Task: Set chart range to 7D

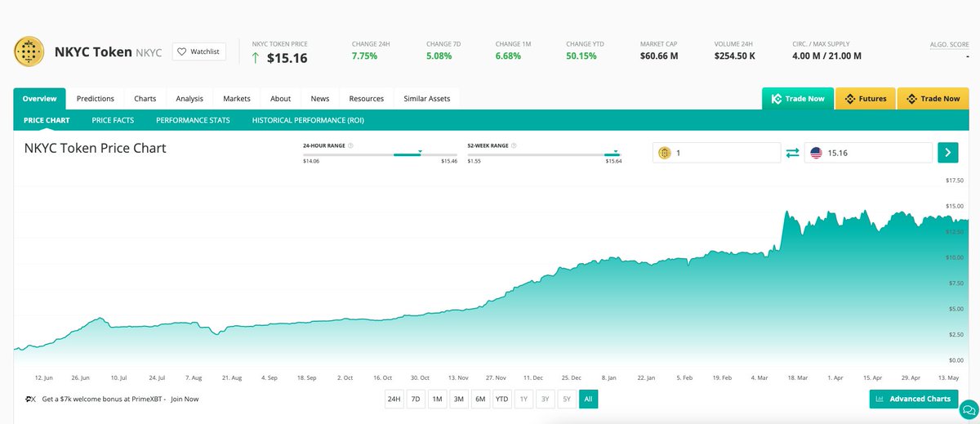Action: point(416,399)
